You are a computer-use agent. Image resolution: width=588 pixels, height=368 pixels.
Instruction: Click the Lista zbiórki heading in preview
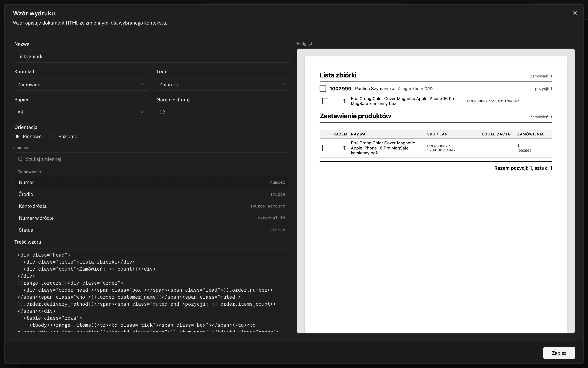pyautogui.click(x=338, y=75)
